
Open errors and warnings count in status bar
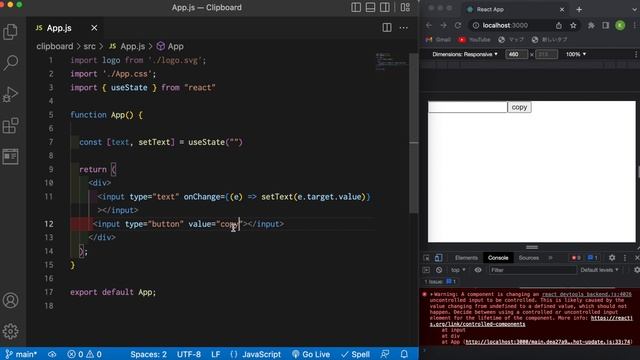tap(84, 354)
